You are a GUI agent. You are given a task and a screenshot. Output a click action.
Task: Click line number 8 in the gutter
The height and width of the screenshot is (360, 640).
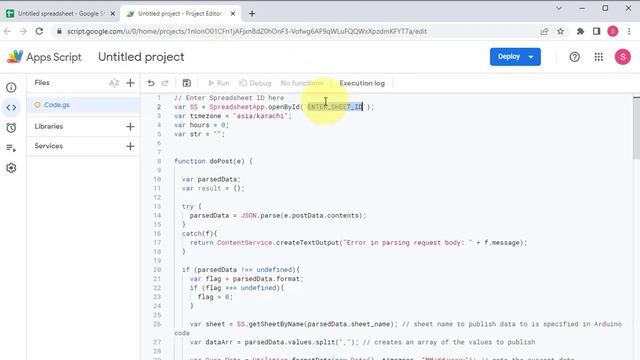click(x=159, y=161)
